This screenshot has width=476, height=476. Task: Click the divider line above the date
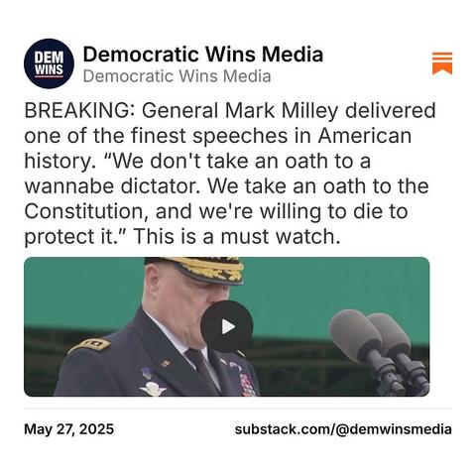tap(238, 409)
